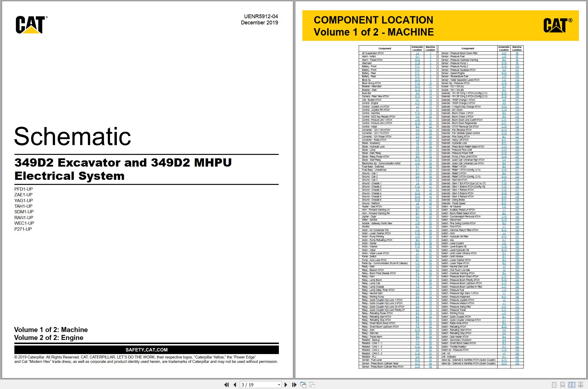Go forward to next view
The width and height of the screenshot is (588, 389).
point(312,385)
